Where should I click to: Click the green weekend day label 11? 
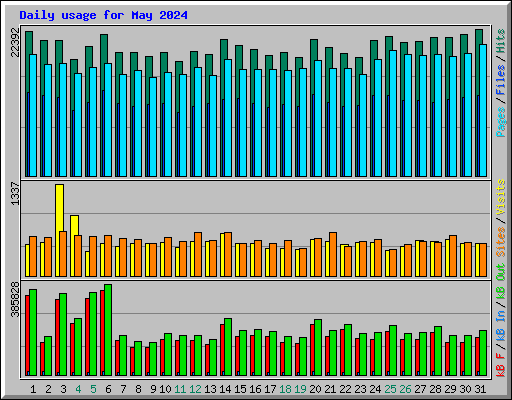[x=180, y=389]
